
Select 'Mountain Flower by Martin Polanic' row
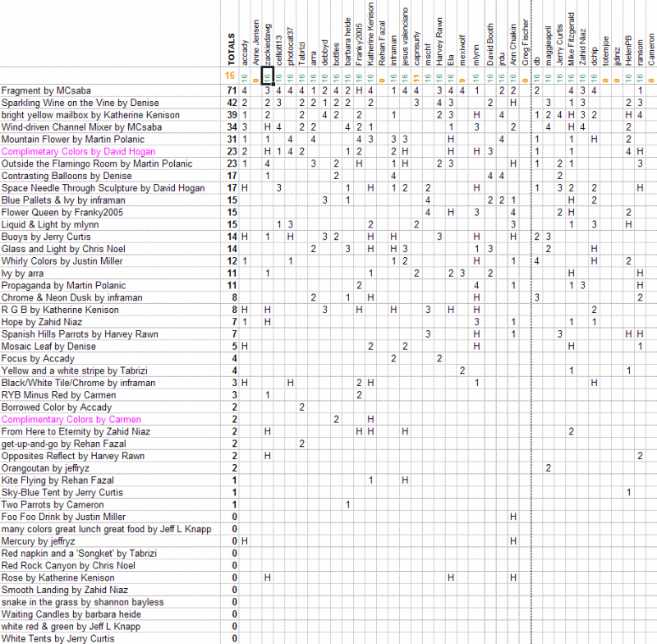[73, 139]
